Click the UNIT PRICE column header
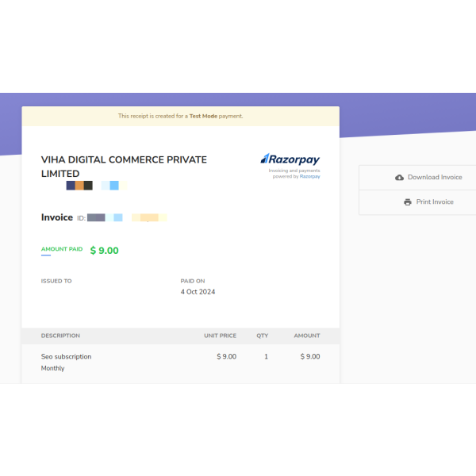The image size is (476, 476). pyautogui.click(x=221, y=336)
